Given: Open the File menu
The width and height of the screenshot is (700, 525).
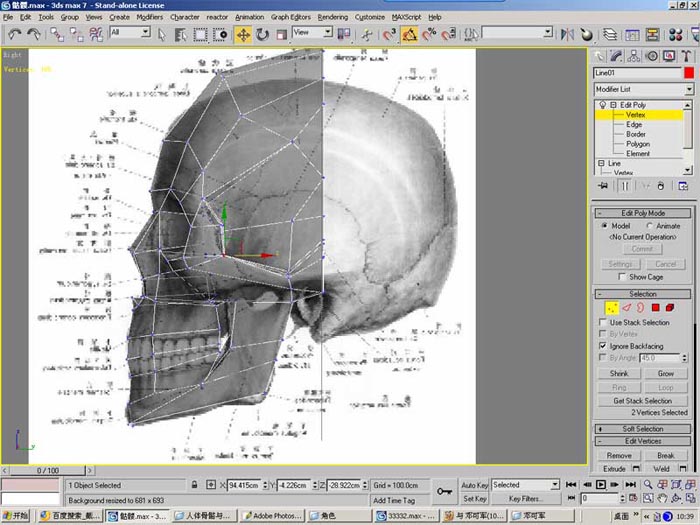Looking at the screenshot, I should coord(8,17).
